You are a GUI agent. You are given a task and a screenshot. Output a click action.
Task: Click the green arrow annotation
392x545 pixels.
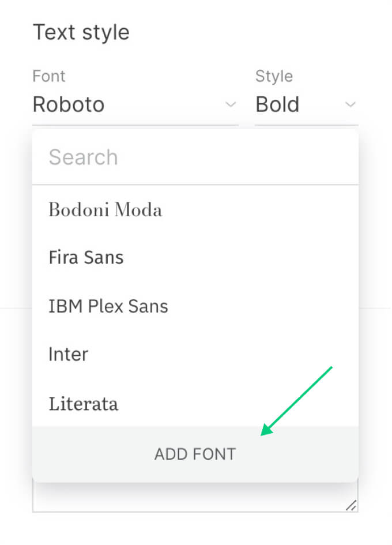[x=297, y=400]
